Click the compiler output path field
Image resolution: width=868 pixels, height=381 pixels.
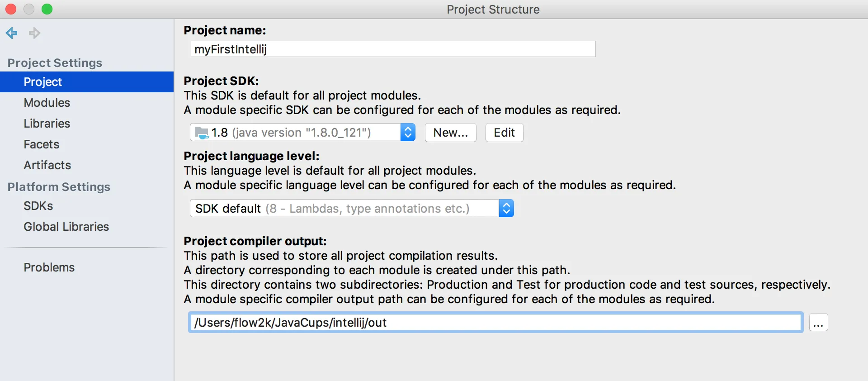(x=495, y=323)
